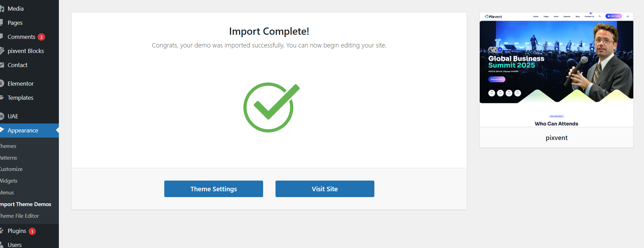Open the Appearance menu
Screen dimensions: 644x248
(x=23, y=130)
